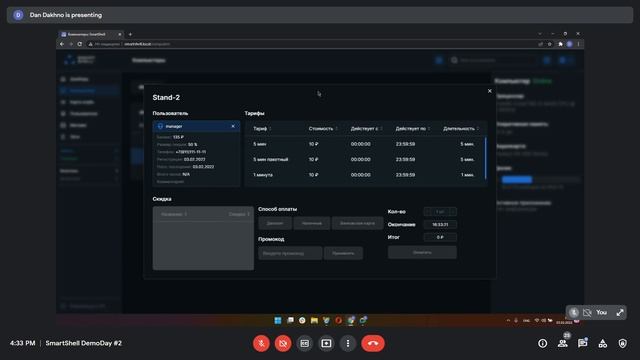640x360 pixels.
Task: Click the tariffs table scrollbar
Action: click(x=486, y=158)
